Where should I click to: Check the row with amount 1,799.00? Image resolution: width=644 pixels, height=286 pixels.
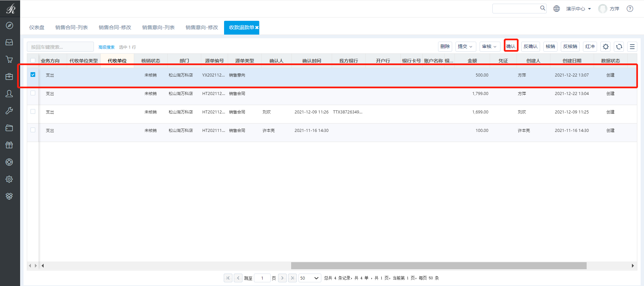coord(33,93)
